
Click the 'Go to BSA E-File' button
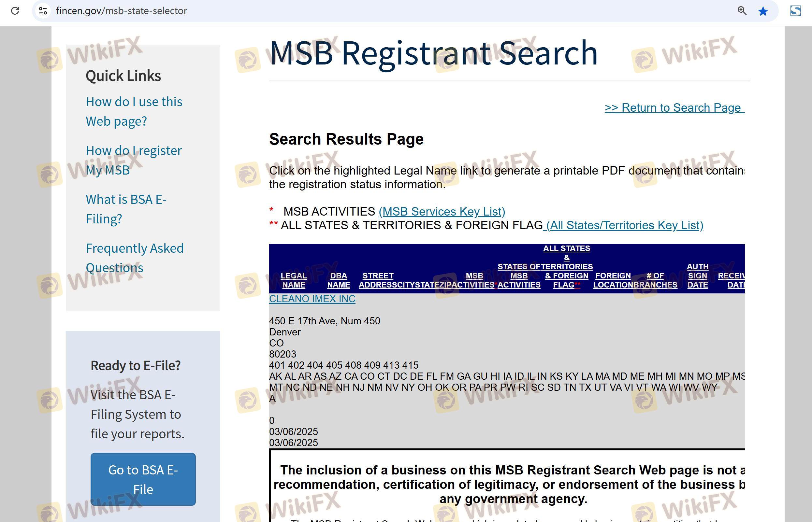pos(143,479)
